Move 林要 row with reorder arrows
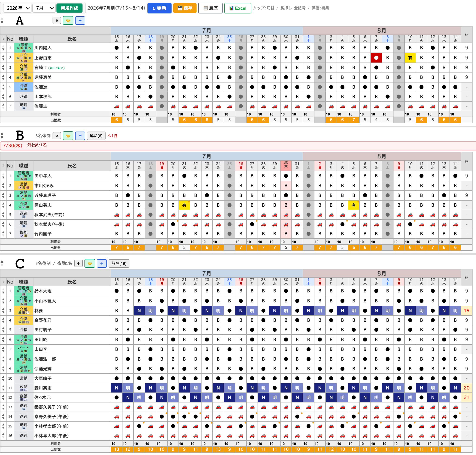The width and height of the screenshot is (476, 455). 3,310
